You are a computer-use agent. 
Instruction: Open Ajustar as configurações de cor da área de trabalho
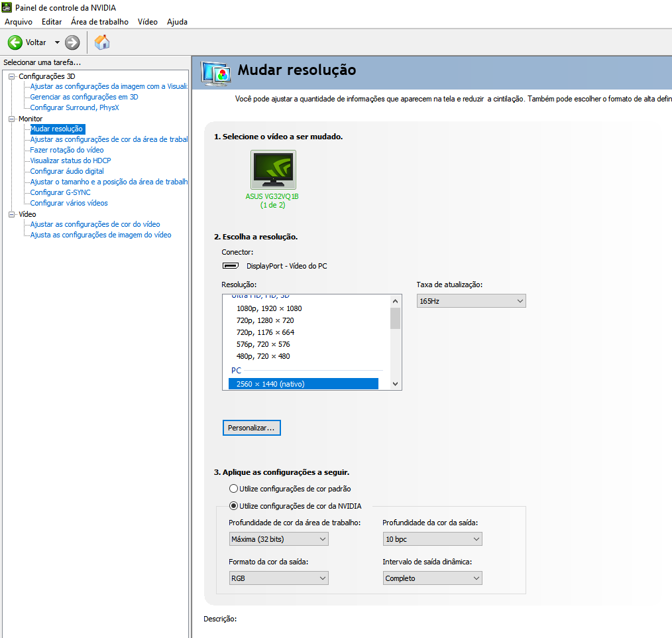(x=109, y=139)
